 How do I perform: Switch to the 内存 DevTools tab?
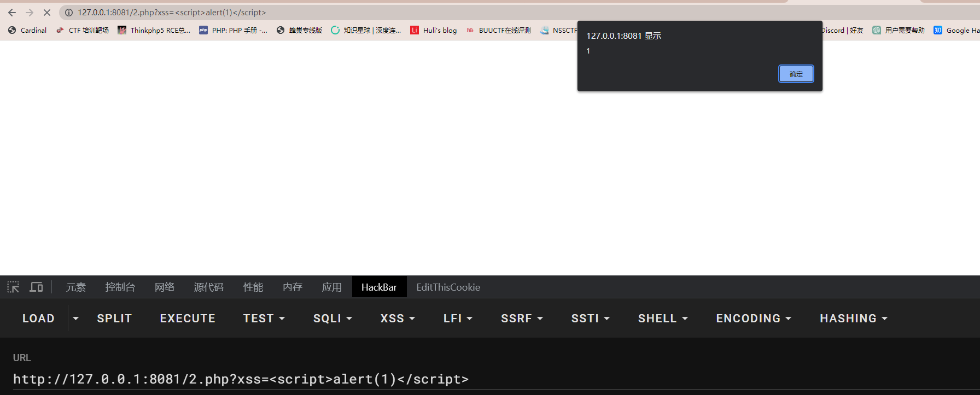point(293,287)
